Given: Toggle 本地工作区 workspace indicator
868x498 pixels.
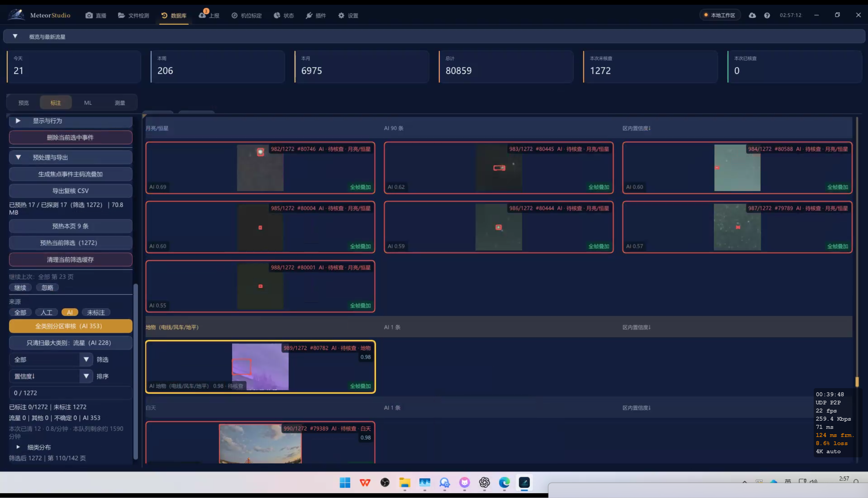Looking at the screenshot, I should (720, 15).
